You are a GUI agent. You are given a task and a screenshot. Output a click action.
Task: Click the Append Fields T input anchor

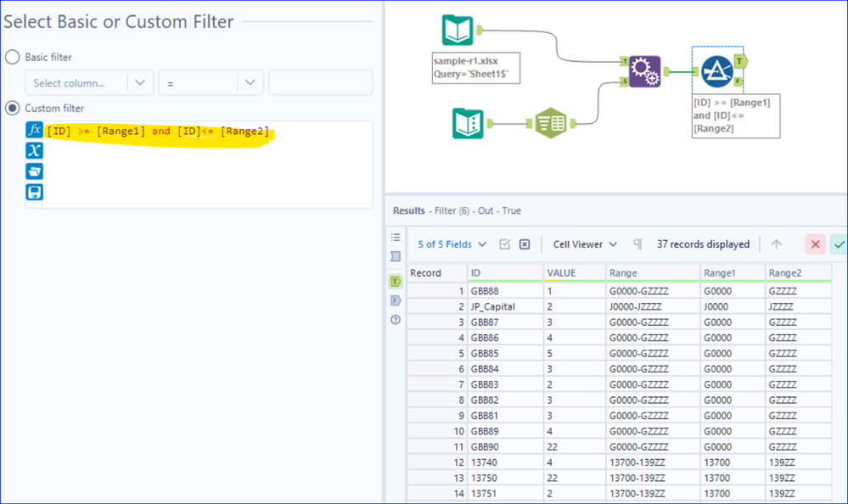click(625, 61)
